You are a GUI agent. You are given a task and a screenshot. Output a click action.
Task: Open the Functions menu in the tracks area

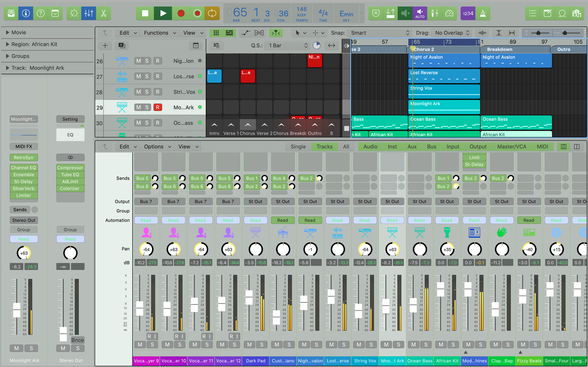[160, 33]
